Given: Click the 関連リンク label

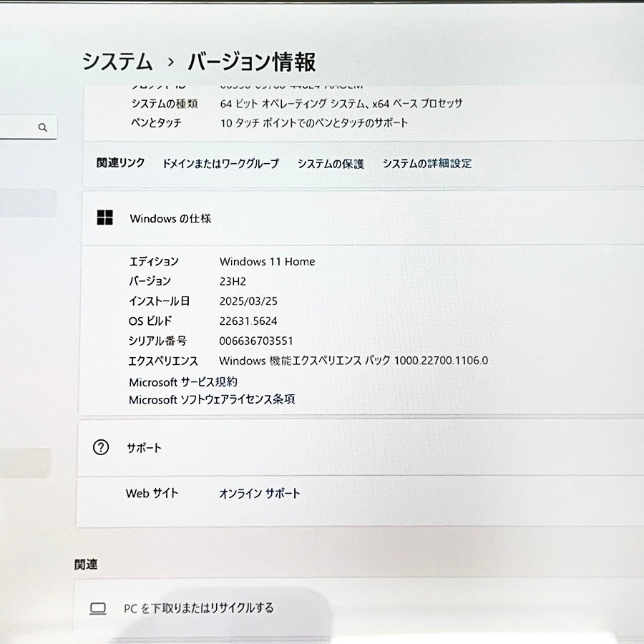Looking at the screenshot, I should coord(121,163).
